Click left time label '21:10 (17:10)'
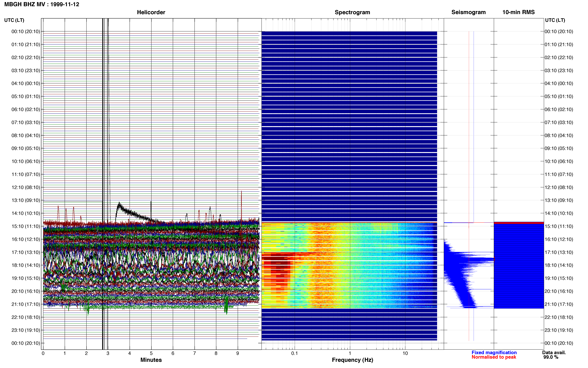Viewport: 588px width, 368px height. coord(26,304)
